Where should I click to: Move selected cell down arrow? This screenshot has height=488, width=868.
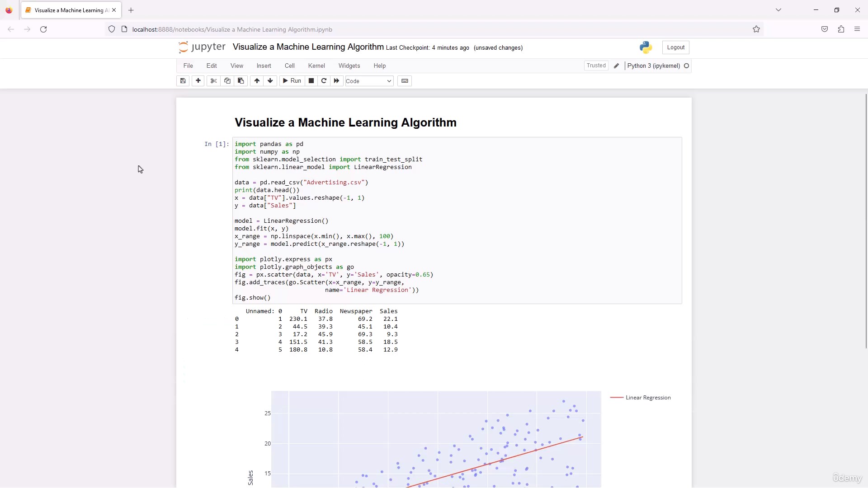pyautogui.click(x=270, y=81)
